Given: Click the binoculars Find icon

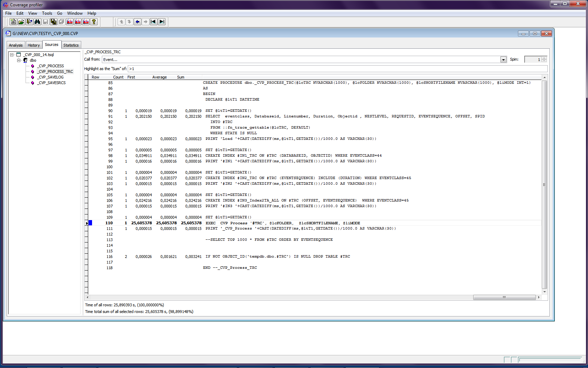Looking at the screenshot, I should (37, 22).
